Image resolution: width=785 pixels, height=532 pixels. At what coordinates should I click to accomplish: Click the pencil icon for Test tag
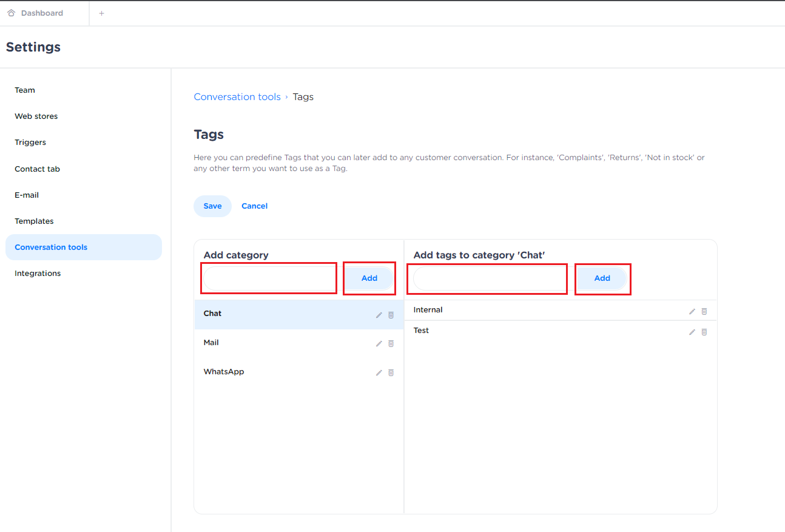click(x=692, y=332)
